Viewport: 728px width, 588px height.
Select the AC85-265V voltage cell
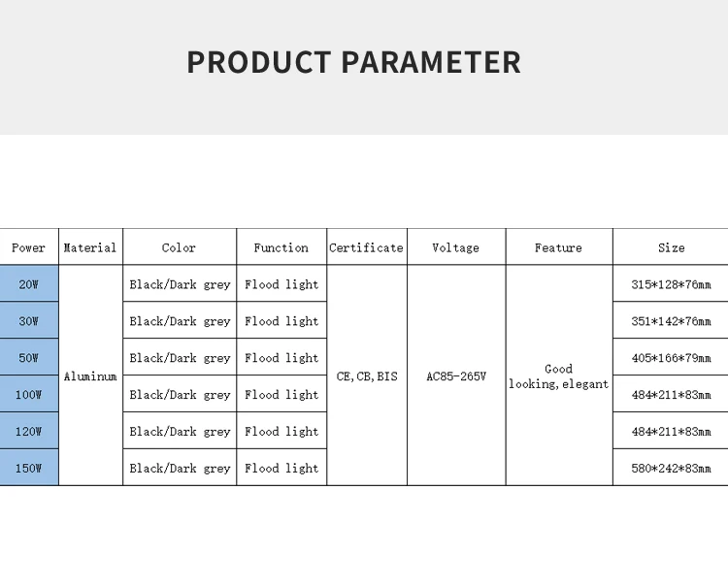pyautogui.click(x=456, y=376)
